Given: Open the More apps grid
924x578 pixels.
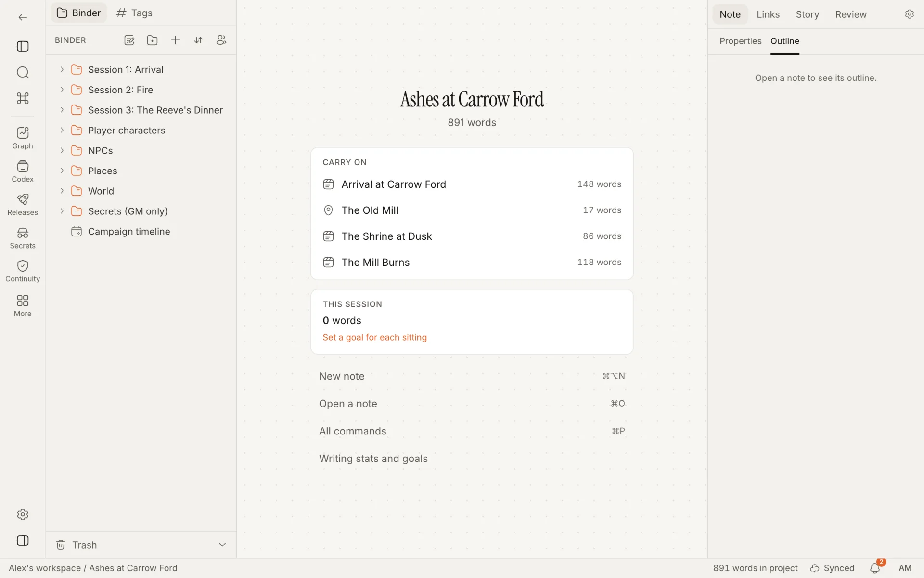Looking at the screenshot, I should 23,306.
